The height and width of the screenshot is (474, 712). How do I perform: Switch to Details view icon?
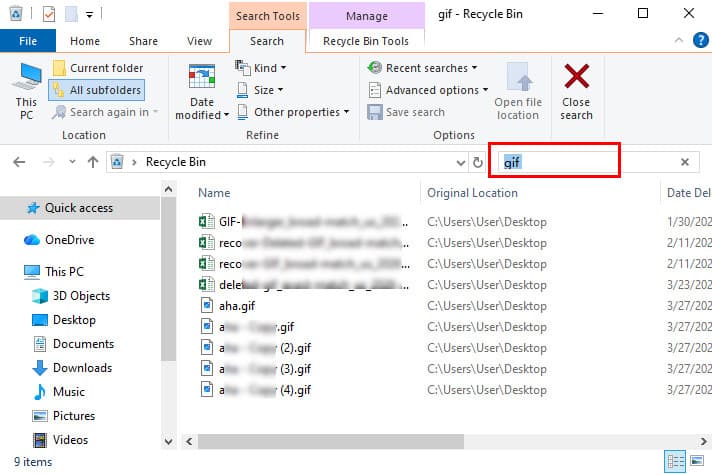click(x=675, y=462)
